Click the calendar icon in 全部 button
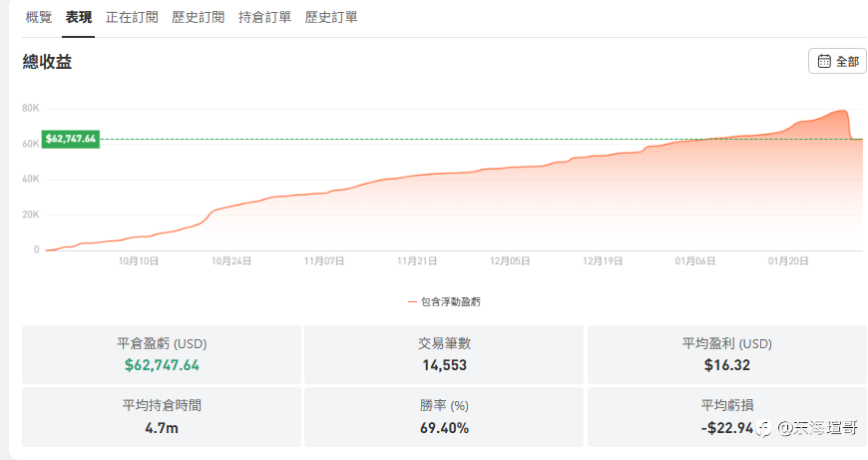 (824, 61)
